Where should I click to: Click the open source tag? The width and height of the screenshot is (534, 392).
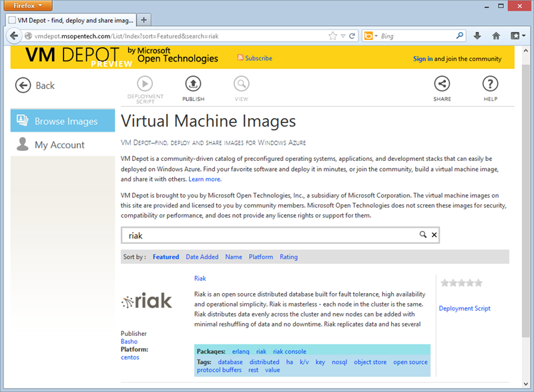point(411,362)
